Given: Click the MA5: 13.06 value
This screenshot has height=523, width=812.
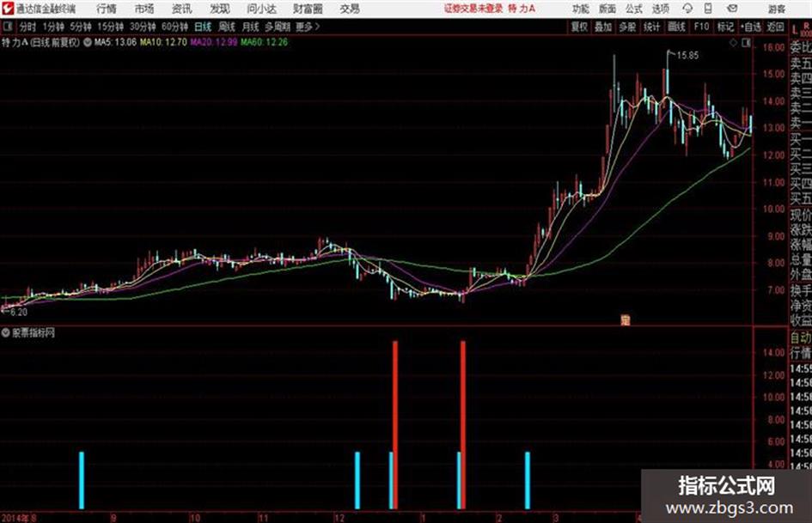Looking at the screenshot, I should tap(115, 42).
